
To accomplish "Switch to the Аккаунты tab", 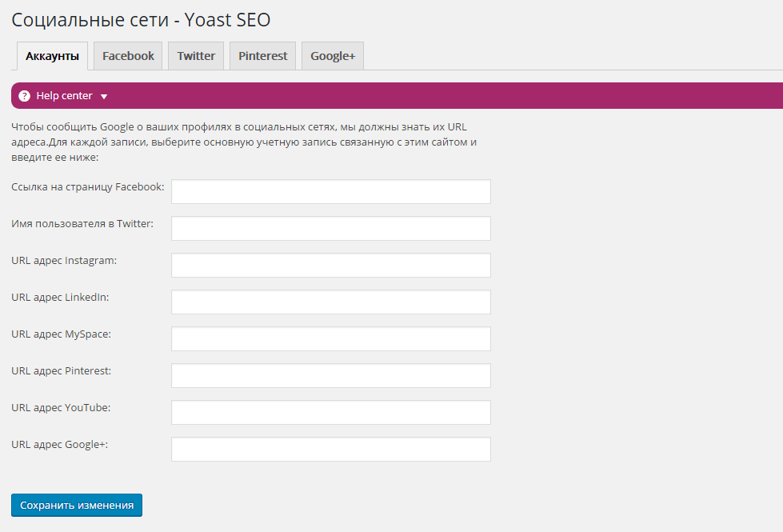I will click(53, 56).
